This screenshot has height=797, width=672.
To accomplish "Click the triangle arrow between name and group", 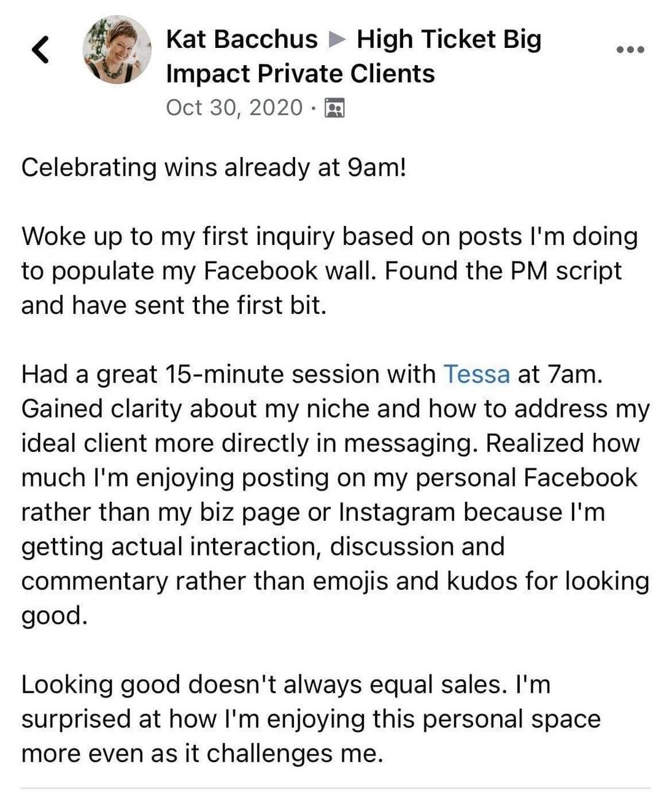I will click(x=337, y=40).
